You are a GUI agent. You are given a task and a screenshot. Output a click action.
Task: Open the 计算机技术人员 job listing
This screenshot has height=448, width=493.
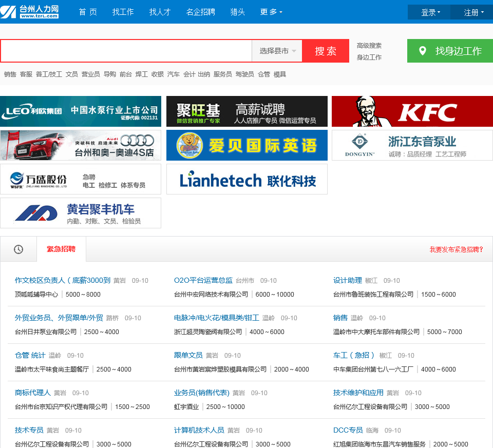[199, 430]
